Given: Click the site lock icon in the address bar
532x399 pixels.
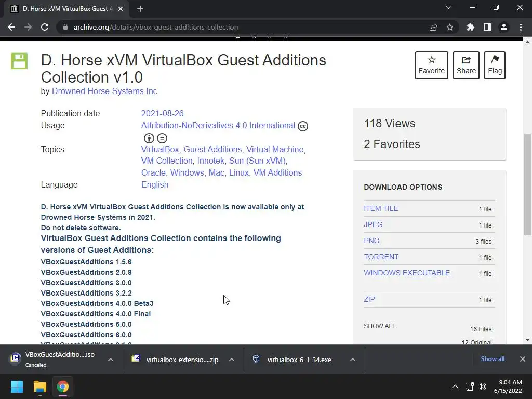Looking at the screenshot, I should pyautogui.click(x=65, y=27).
